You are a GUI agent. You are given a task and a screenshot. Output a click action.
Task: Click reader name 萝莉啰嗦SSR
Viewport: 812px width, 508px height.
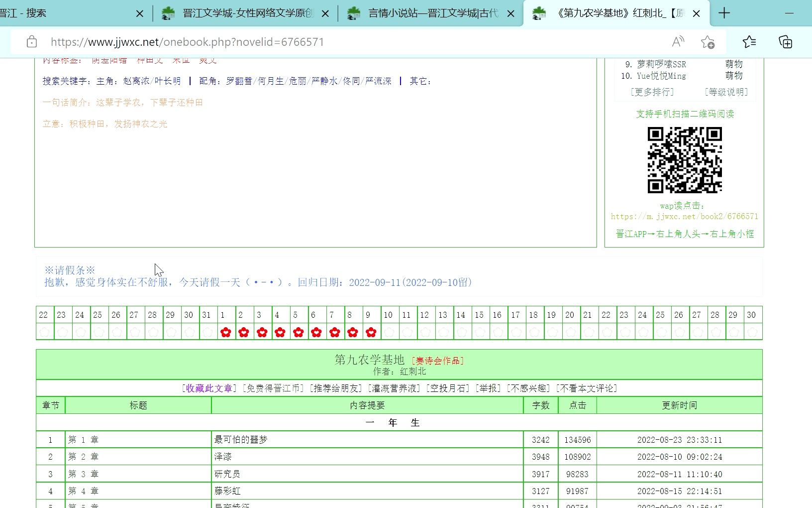pos(661,64)
